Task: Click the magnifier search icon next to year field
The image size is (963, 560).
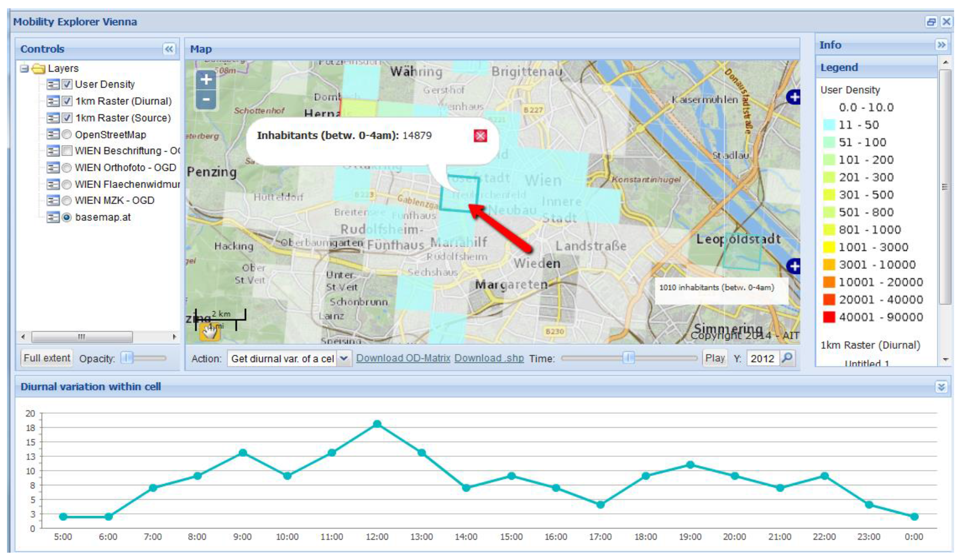Action: pos(788,358)
